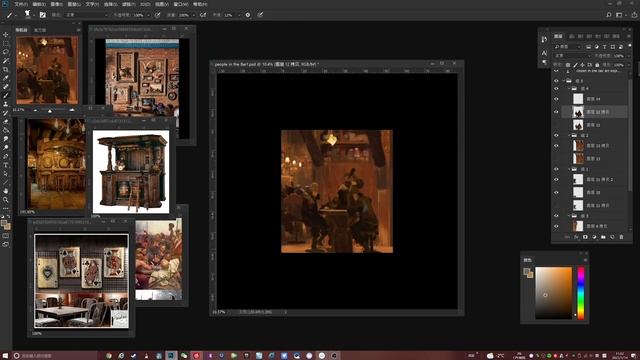
Task: Collapse the 组 2 layer group
Action: [569, 135]
